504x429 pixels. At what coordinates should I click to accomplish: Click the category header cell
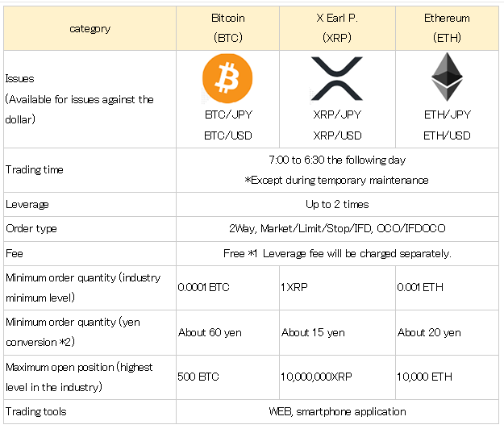tap(90, 28)
